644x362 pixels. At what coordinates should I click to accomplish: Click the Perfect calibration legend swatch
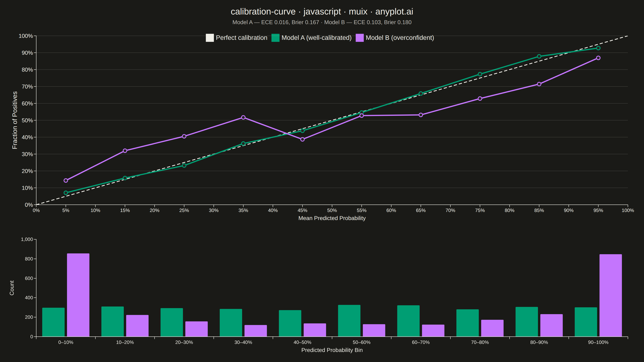pyautogui.click(x=210, y=38)
